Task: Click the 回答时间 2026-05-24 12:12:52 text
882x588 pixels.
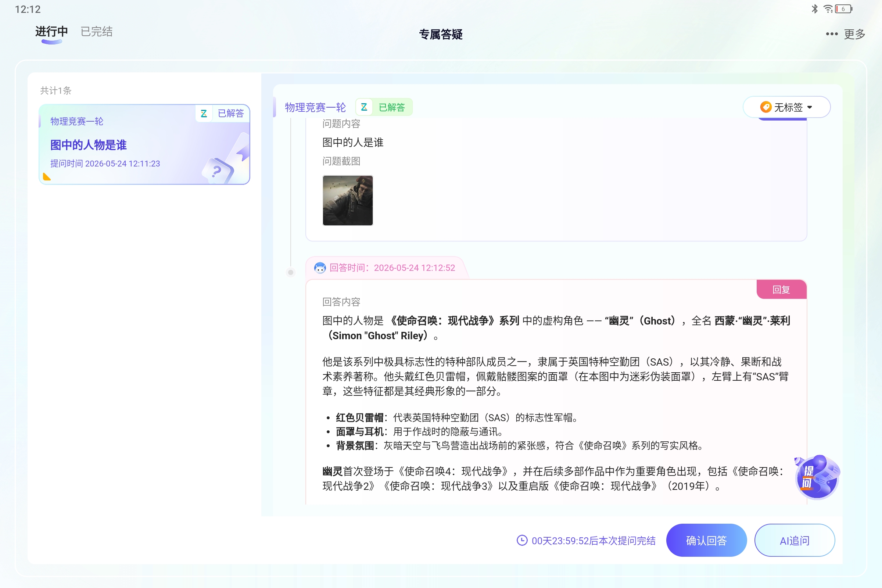Action: pyautogui.click(x=392, y=268)
